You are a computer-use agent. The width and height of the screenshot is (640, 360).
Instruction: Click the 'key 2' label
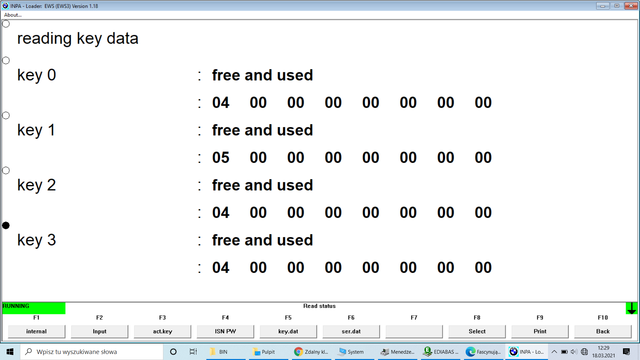[x=36, y=185]
